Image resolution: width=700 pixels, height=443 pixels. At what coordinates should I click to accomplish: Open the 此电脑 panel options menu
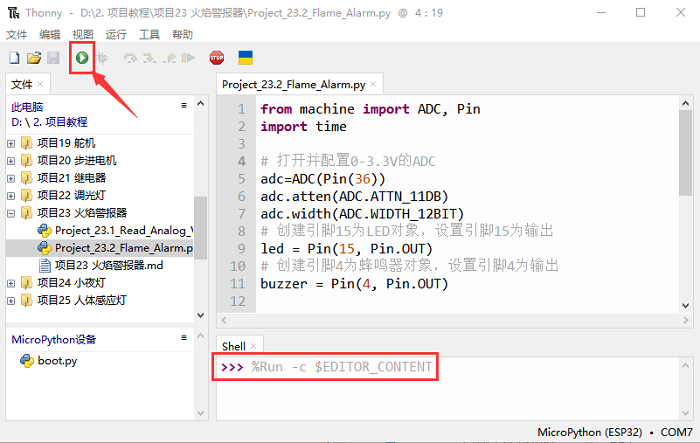(184, 105)
